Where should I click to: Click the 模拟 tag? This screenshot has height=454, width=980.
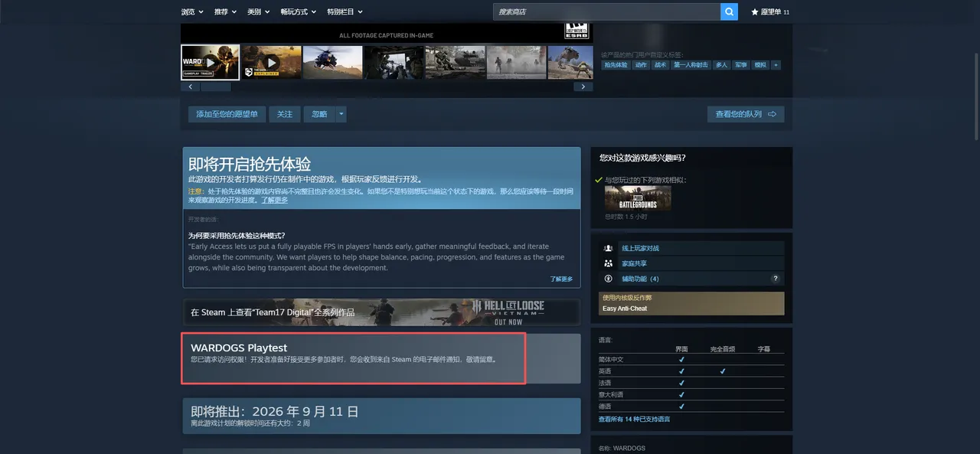click(760, 65)
